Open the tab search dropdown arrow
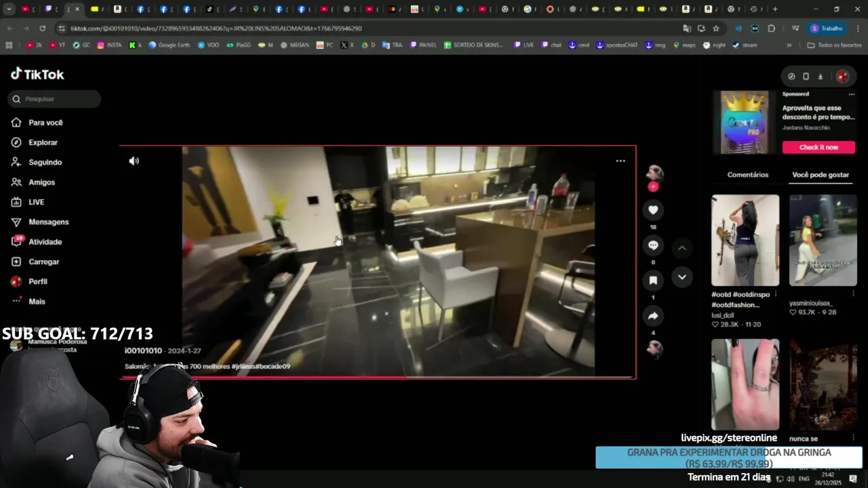The width and height of the screenshot is (868, 488). pos(9,9)
